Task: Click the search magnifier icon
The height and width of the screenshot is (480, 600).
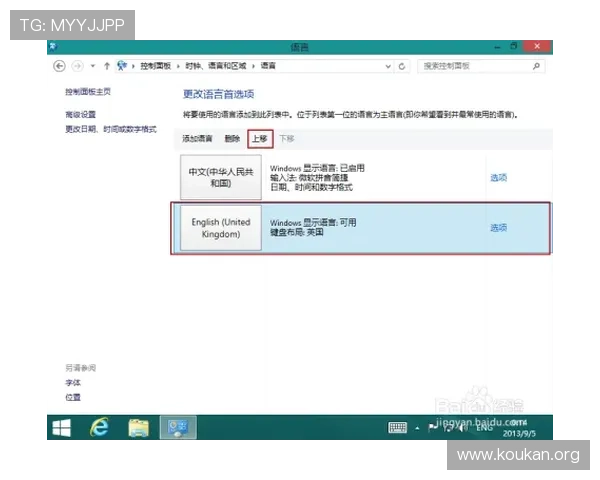Action: 536,66
